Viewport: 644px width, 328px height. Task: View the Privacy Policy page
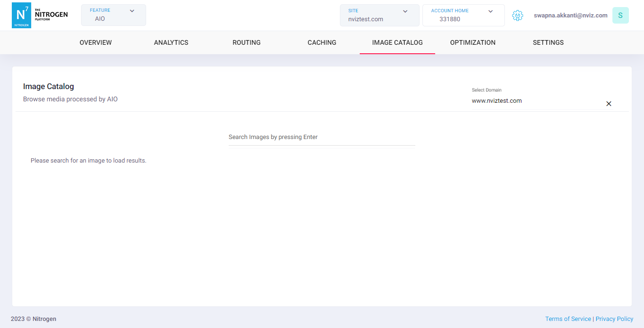point(614,319)
